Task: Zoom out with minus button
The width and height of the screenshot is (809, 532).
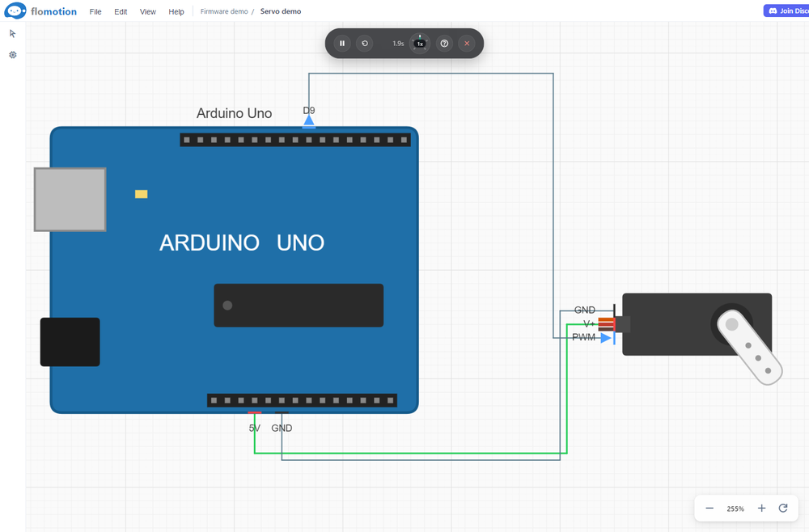Action: (x=709, y=509)
